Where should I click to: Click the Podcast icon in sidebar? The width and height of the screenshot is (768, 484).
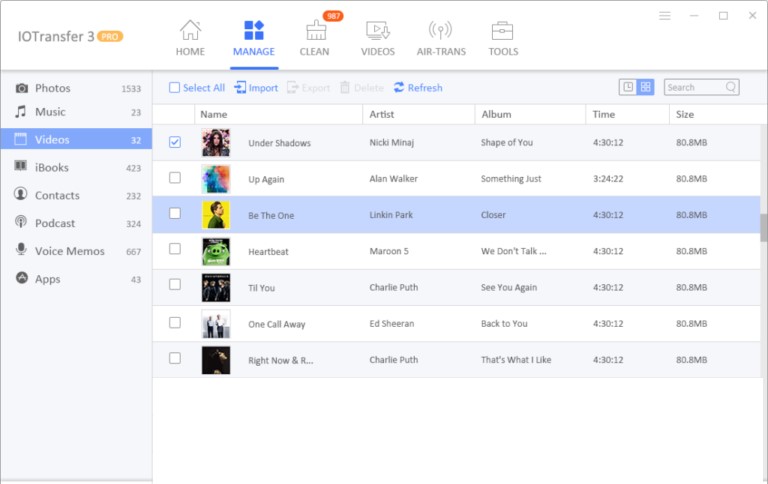(21, 221)
